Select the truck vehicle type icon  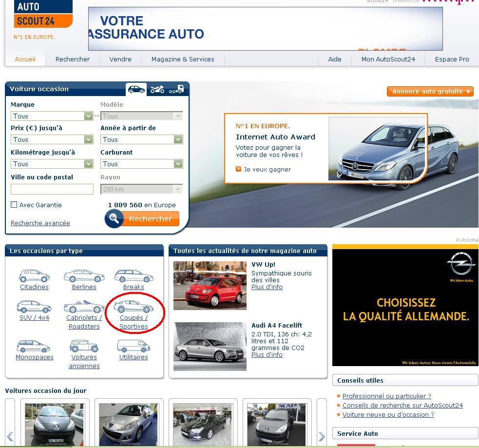tap(176, 90)
